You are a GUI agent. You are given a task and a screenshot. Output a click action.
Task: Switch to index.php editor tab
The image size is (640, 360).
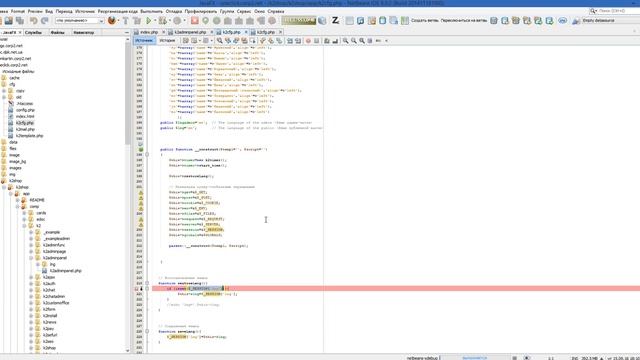(149, 32)
